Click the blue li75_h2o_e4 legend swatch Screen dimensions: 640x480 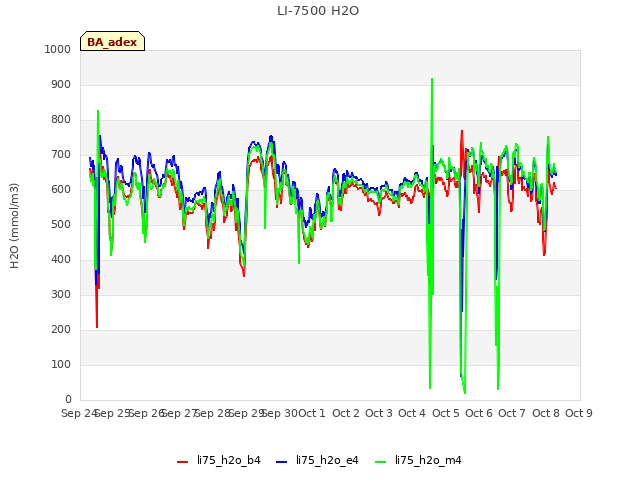point(282,462)
